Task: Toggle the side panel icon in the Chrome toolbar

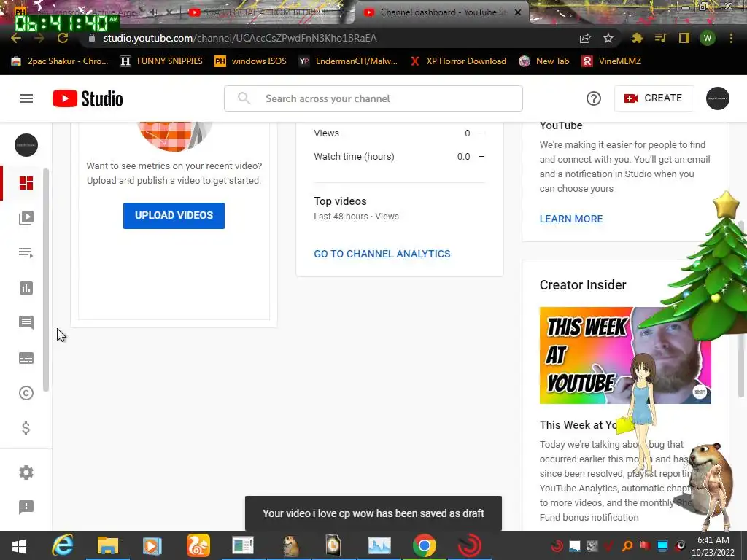Action: coord(684,38)
